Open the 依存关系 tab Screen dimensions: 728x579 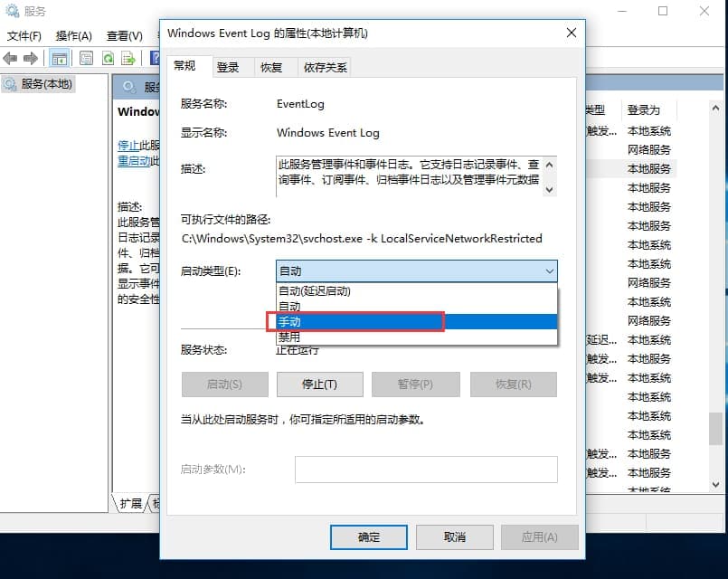326,67
